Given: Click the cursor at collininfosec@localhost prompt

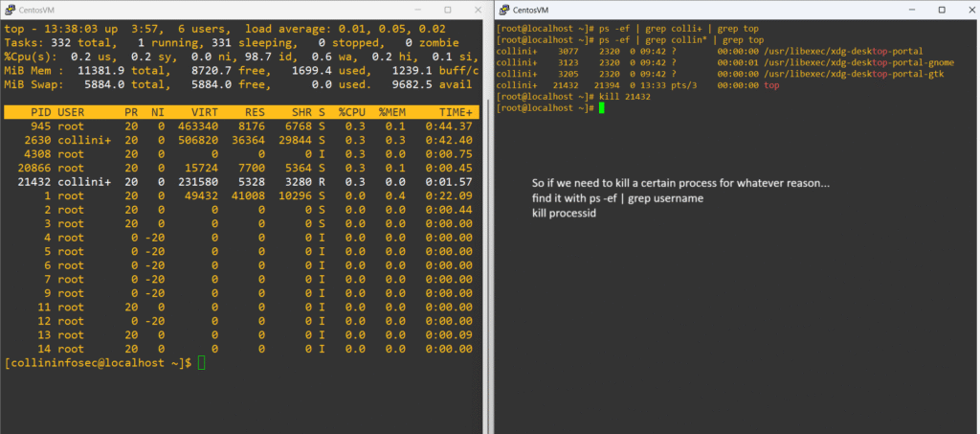Looking at the screenshot, I should coord(202,363).
